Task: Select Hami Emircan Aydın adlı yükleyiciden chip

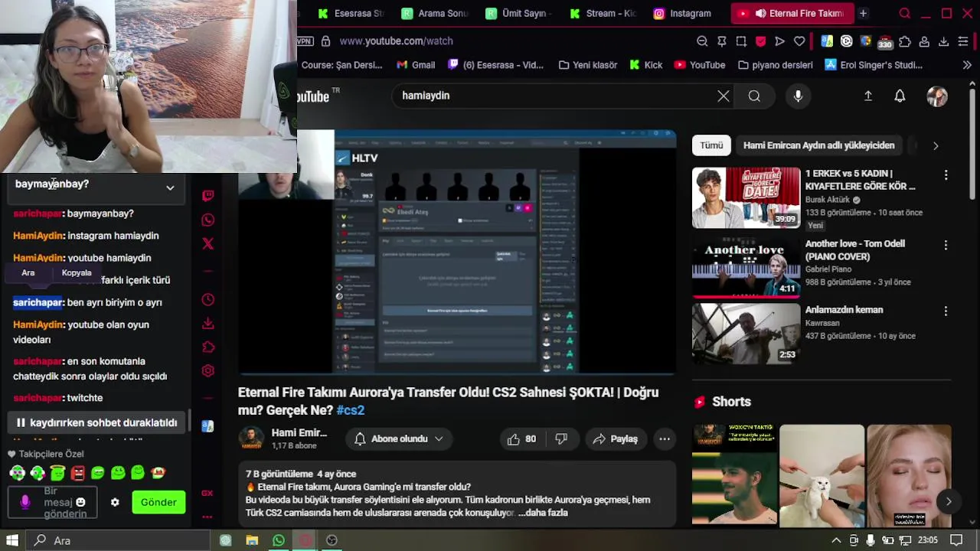Action: point(818,145)
